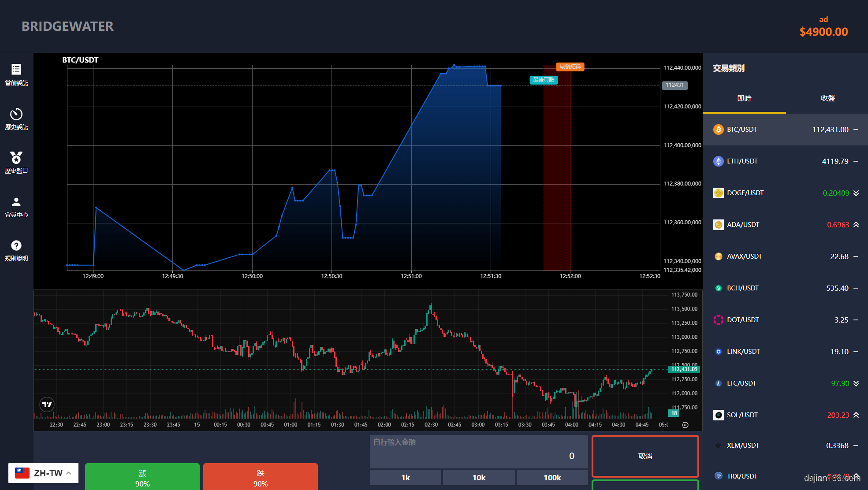
Task: Switch to the 收盤 tab
Action: pos(827,98)
